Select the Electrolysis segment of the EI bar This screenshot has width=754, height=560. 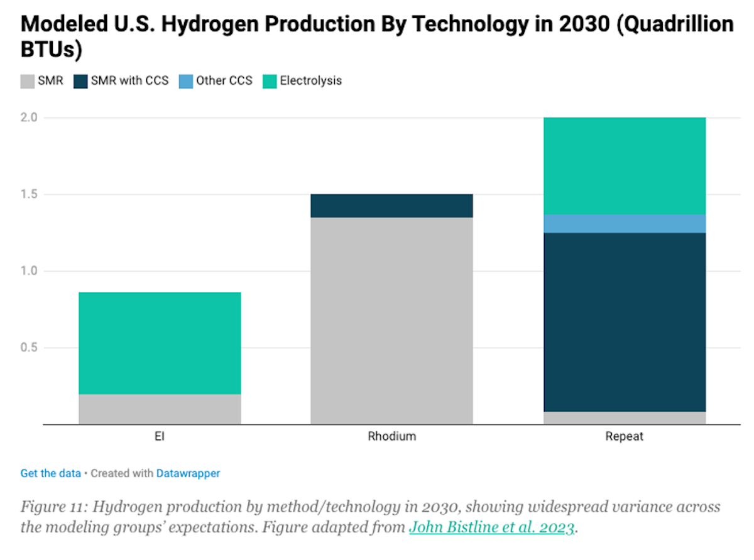(160, 343)
